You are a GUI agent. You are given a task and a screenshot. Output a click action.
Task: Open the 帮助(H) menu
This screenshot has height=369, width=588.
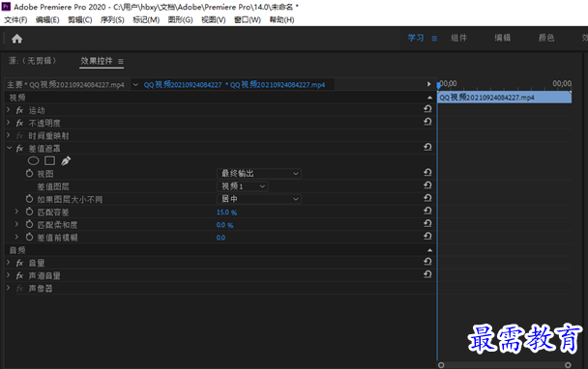pos(281,20)
